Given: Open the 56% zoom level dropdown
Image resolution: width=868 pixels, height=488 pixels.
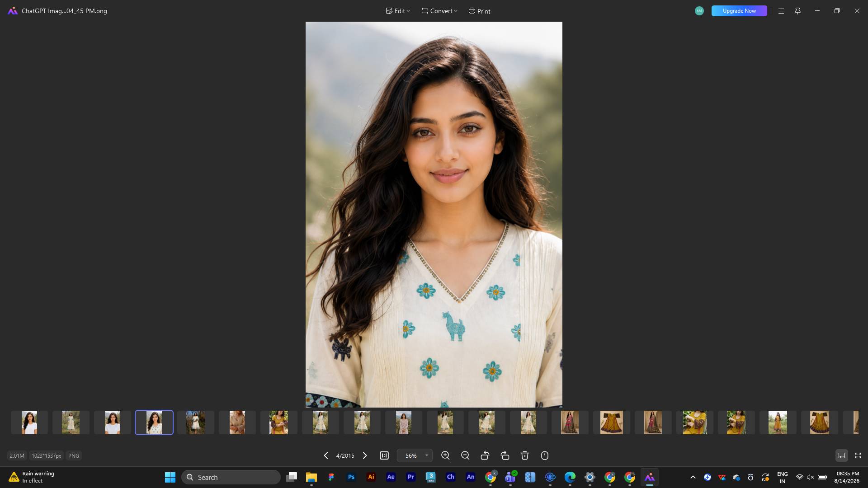Looking at the screenshot, I should pyautogui.click(x=415, y=455).
